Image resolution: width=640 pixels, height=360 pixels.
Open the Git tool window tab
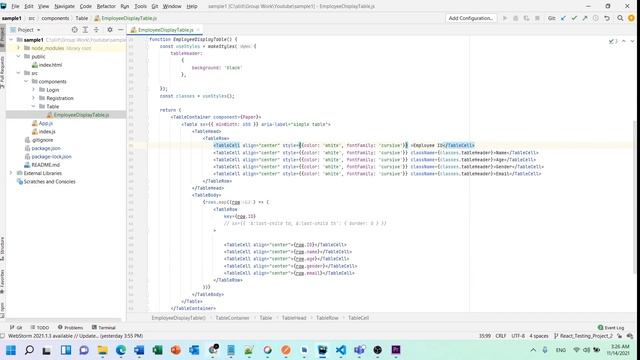click(x=16, y=327)
